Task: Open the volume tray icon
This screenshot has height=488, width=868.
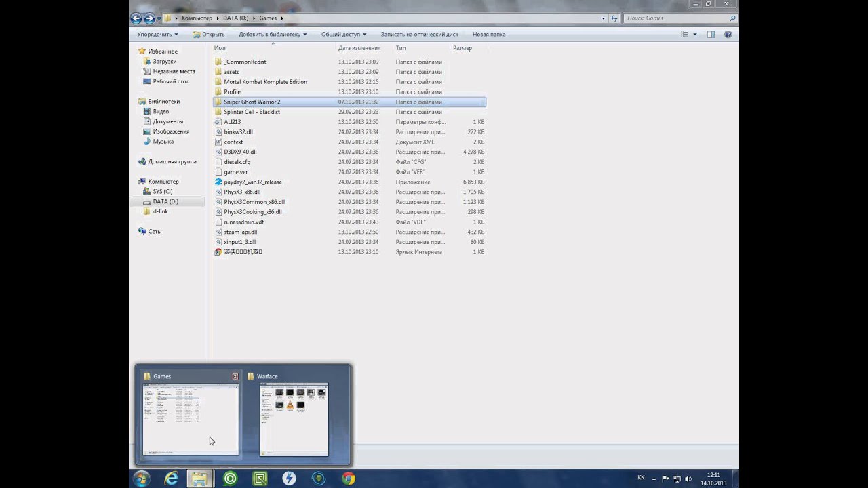Action: coord(688,479)
